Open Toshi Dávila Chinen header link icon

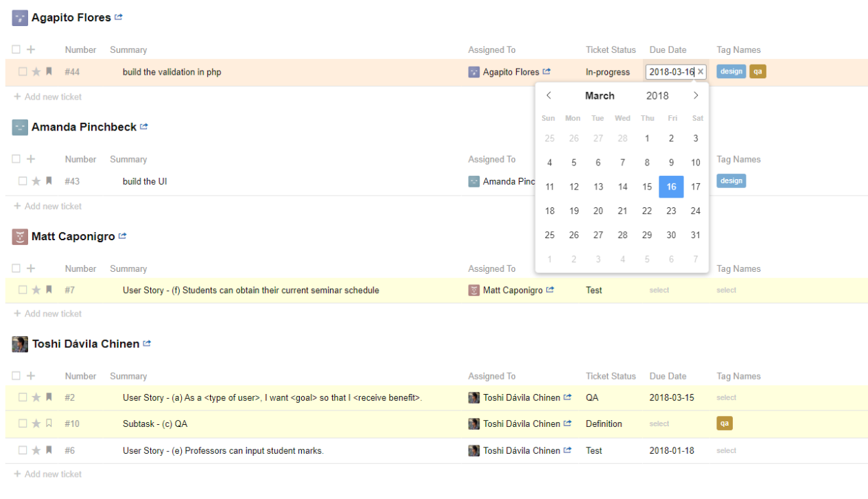coord(147,344)
